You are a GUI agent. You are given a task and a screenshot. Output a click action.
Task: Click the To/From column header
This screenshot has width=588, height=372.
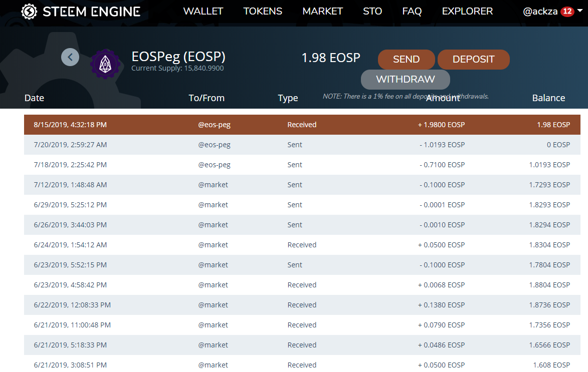tap(207, 98)
